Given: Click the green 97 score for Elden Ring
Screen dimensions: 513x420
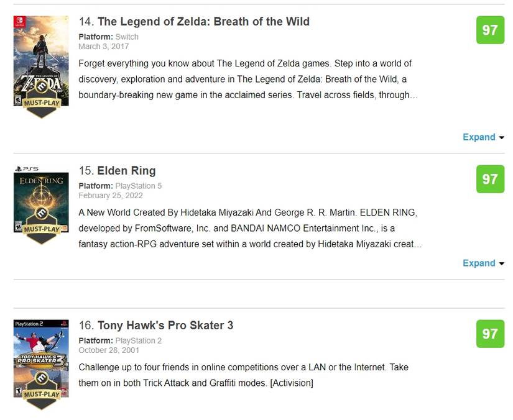Looking at the screenshot, I should 490,180.
